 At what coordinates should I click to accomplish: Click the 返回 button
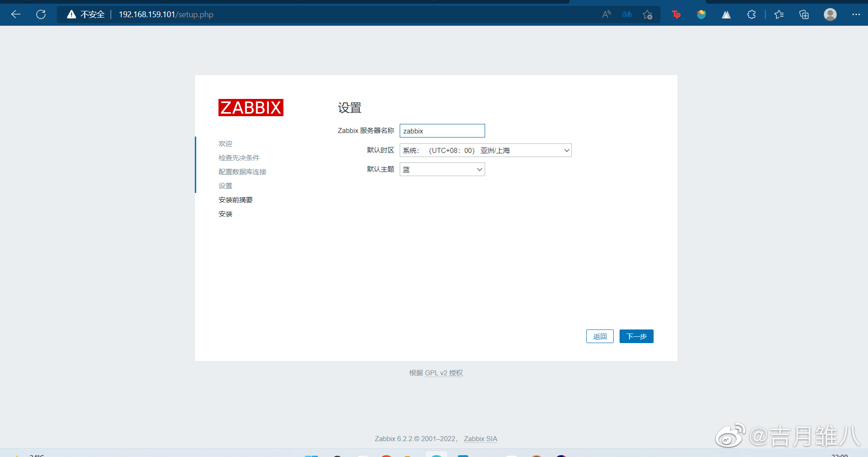click(600, 336)
